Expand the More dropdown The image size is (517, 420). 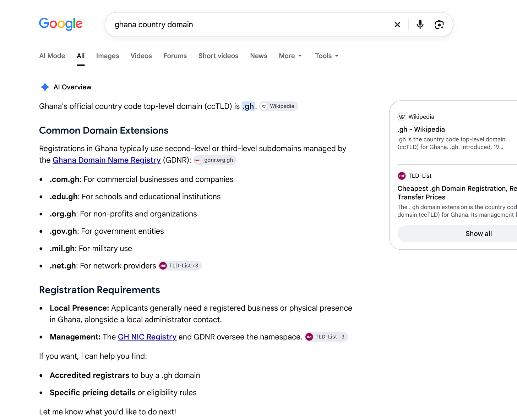[290, 56]
